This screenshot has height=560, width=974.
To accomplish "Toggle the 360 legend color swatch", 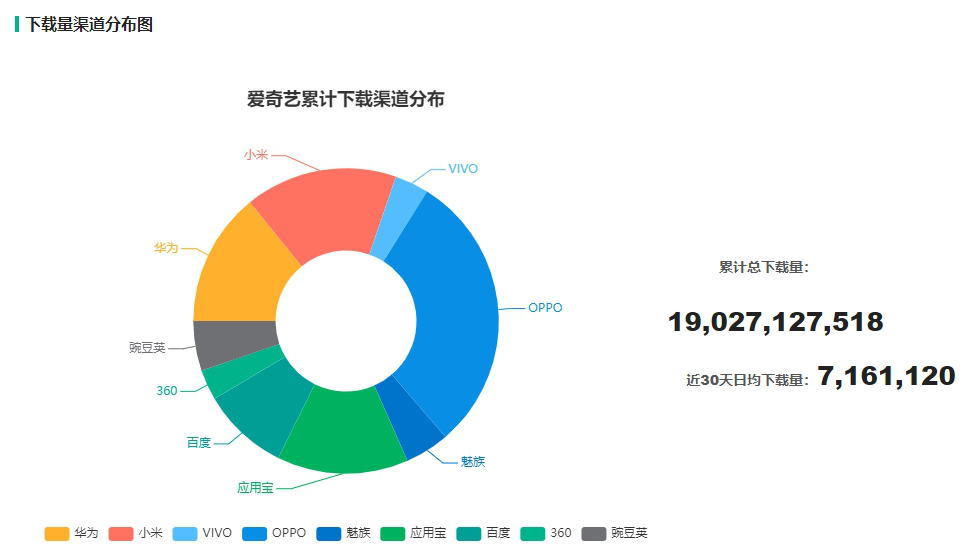I will coord(532,533).
